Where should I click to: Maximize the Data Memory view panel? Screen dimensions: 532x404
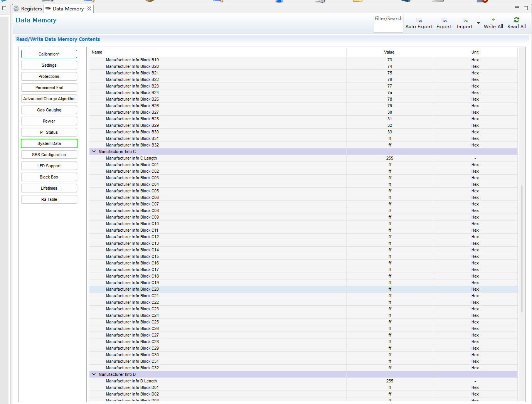[526, 8]
